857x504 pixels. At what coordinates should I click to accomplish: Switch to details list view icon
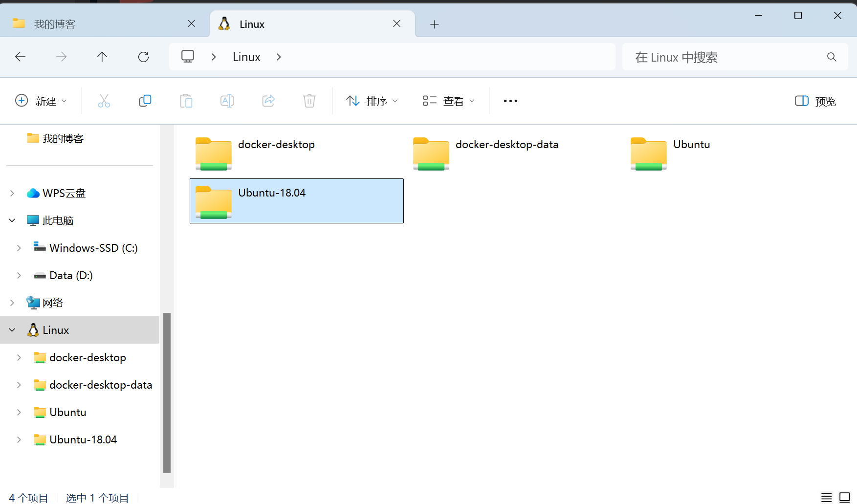click(826, 498)
